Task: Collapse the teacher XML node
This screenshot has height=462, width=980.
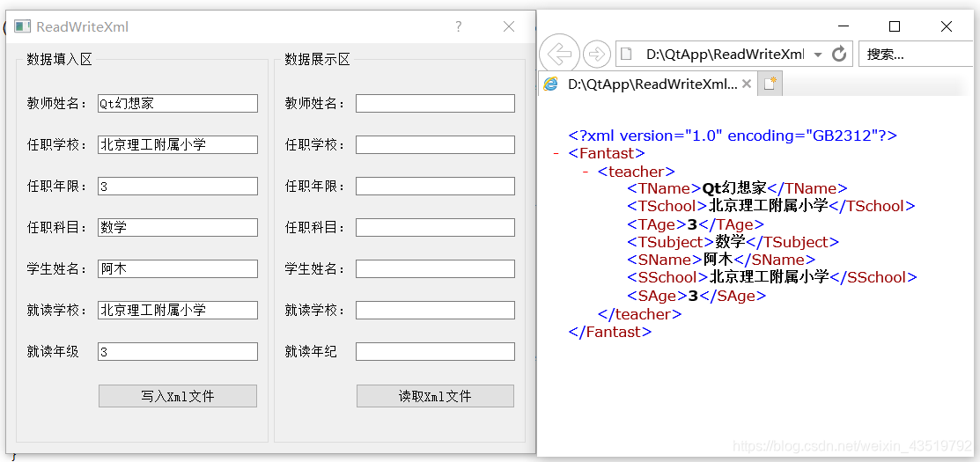Action: tap(585, 172)
